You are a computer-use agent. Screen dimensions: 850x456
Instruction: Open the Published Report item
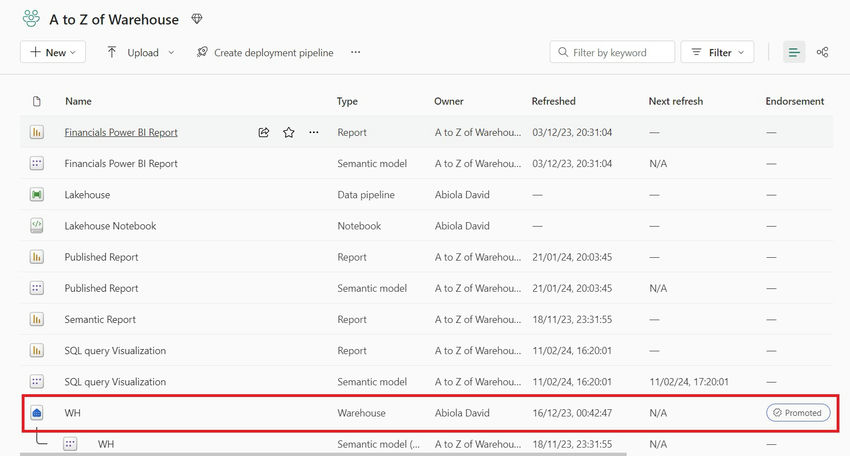(101, 257)
